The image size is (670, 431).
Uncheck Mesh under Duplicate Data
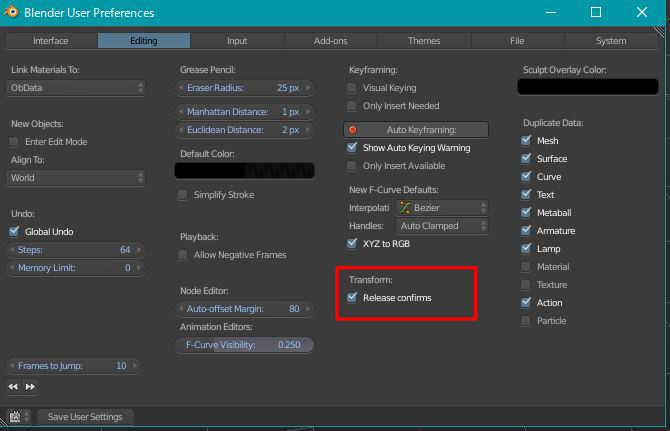coord(526,141)
